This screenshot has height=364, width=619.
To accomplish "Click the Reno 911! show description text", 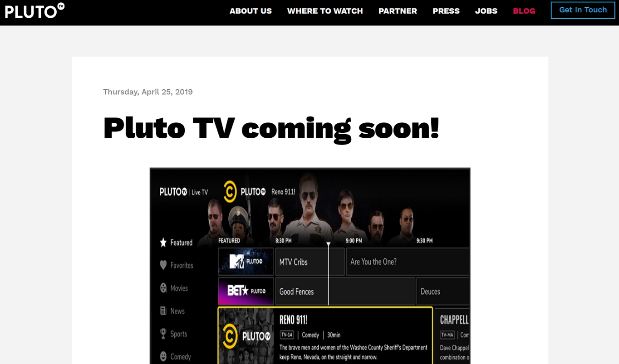I will tap(354, 352).
